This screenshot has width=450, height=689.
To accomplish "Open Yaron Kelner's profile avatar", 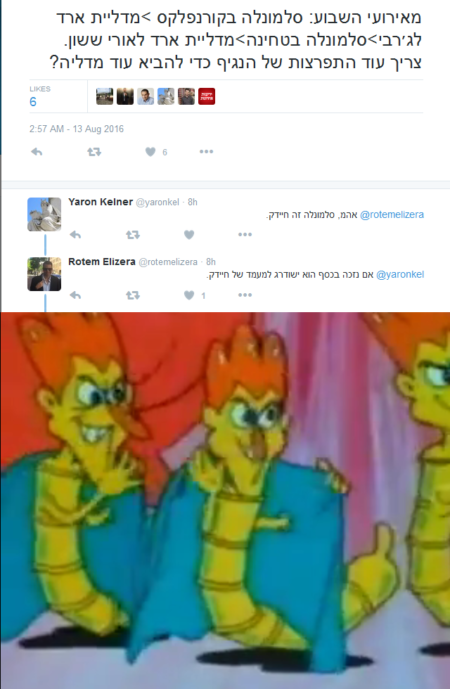I will (44, 214).
